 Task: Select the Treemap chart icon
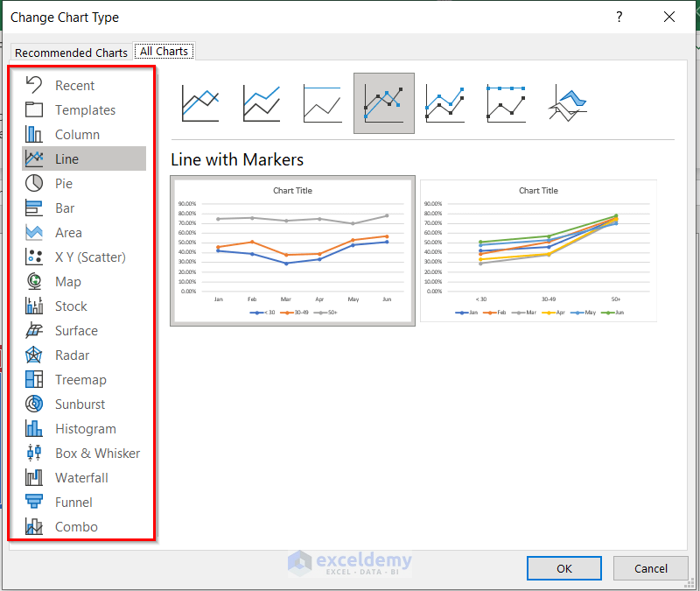(34, 379)
